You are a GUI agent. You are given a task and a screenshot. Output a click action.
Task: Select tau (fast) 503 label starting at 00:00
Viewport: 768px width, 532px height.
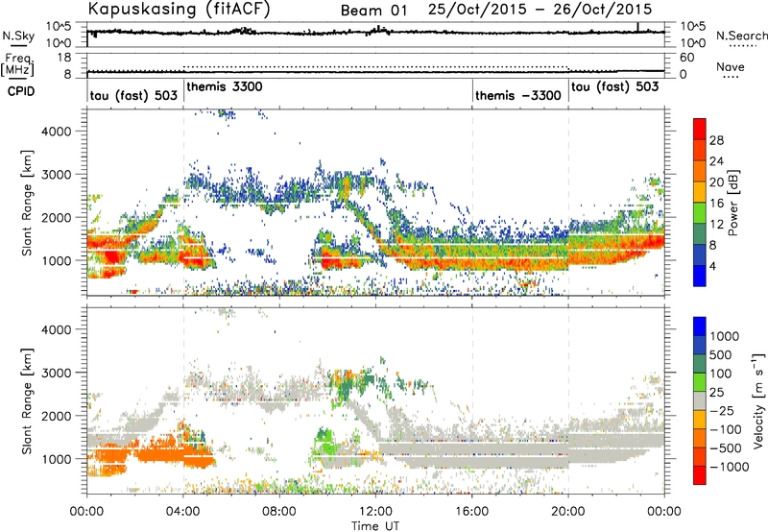pos(133,95)
